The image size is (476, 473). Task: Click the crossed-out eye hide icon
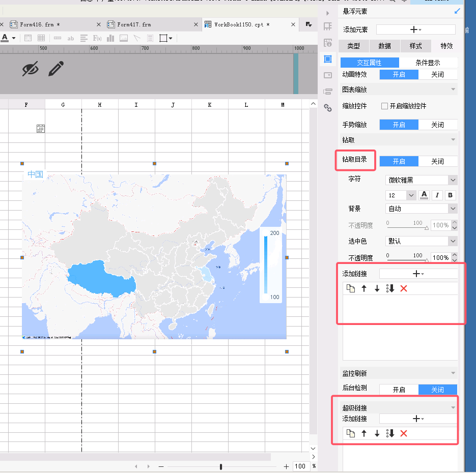coord(31,69)
